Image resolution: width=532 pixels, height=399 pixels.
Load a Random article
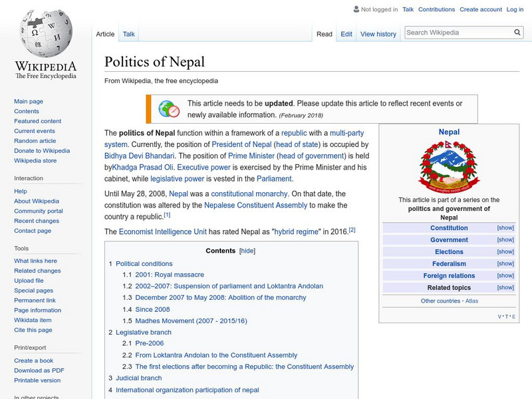35,140
